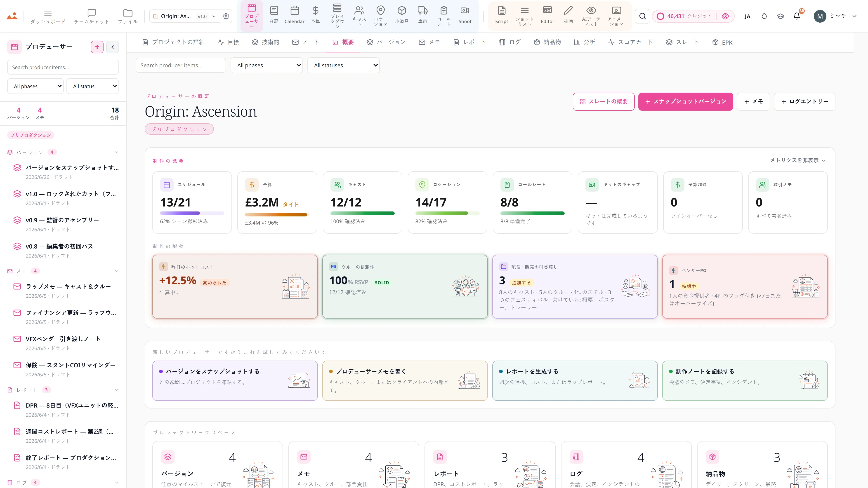Open the 日記 diary tool

(274, 15)
